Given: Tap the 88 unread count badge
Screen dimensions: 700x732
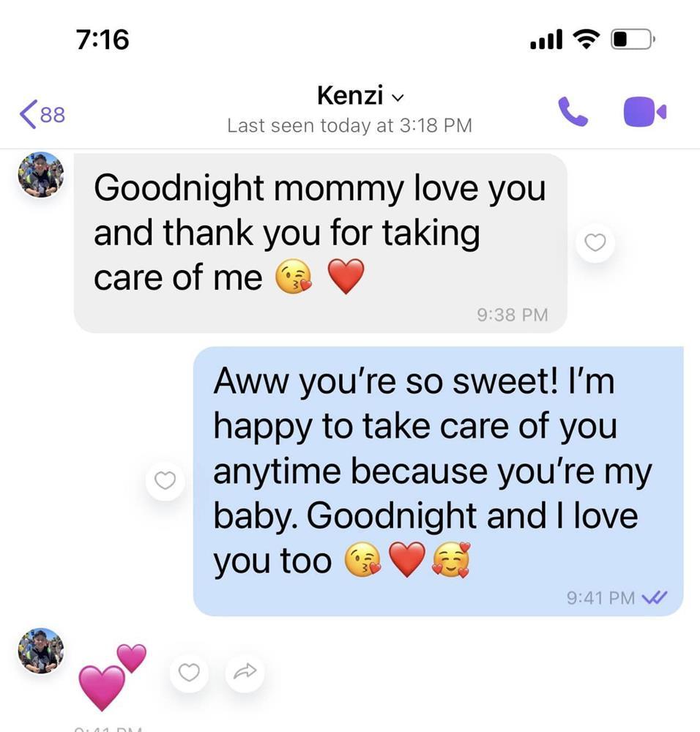Looking at the screenshot, I should click(x=53, y=115).
